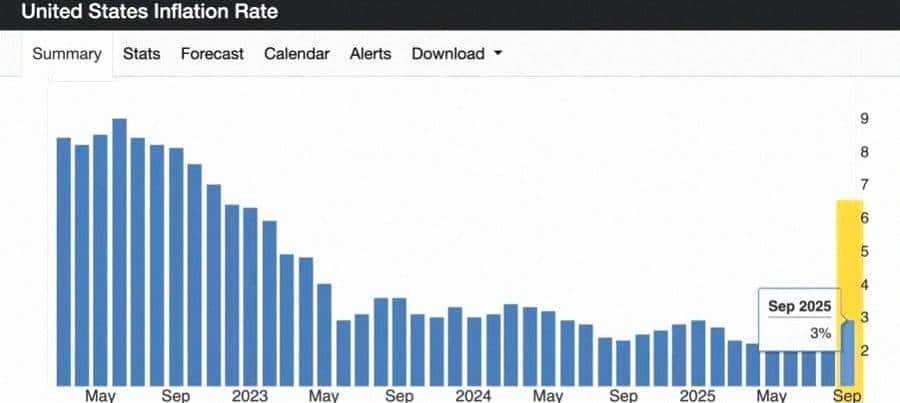Click the '4' label on the y-axis
Image resolution: width=900 pixels, height=403 pixels.
pos(864,285)
